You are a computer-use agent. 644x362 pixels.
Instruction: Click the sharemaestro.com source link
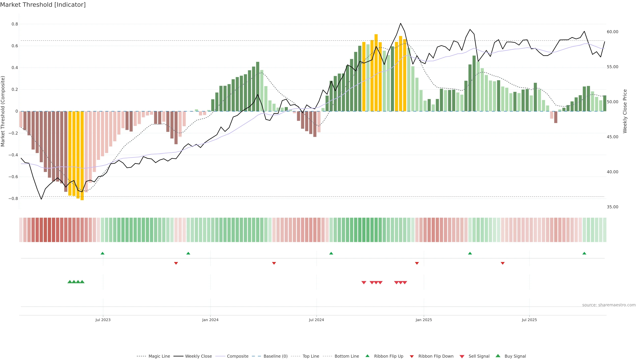(609, 305)
